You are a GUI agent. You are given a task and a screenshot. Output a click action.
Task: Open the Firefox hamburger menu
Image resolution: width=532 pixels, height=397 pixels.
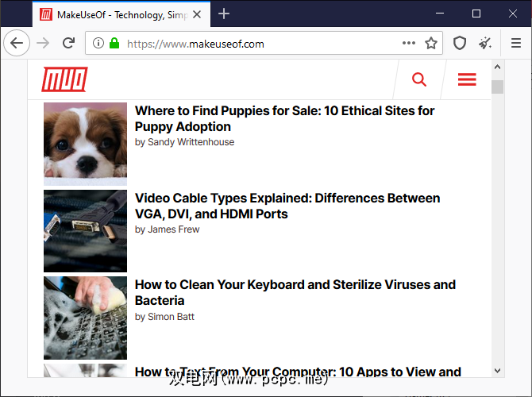pos(515,43)
